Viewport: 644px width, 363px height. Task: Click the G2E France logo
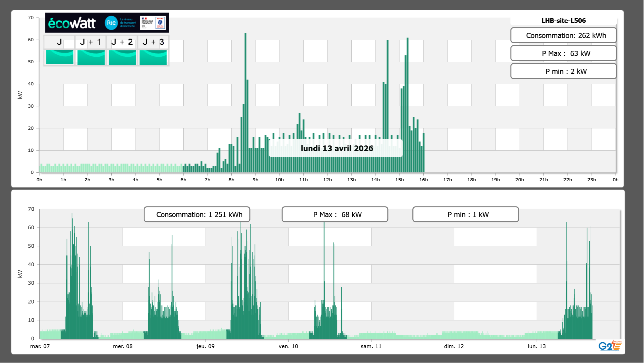(x=610, y=346)
